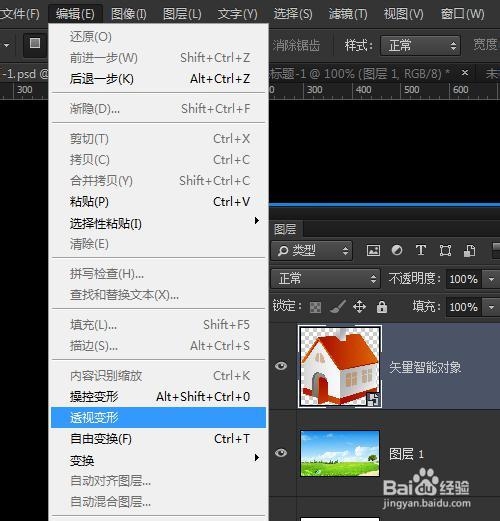The height and width of the screenshot is (521, 500).
Task: Close the 100% (图层 1, RGB/8) document tab
Action: pyautogui.click(x=465, y=73)
